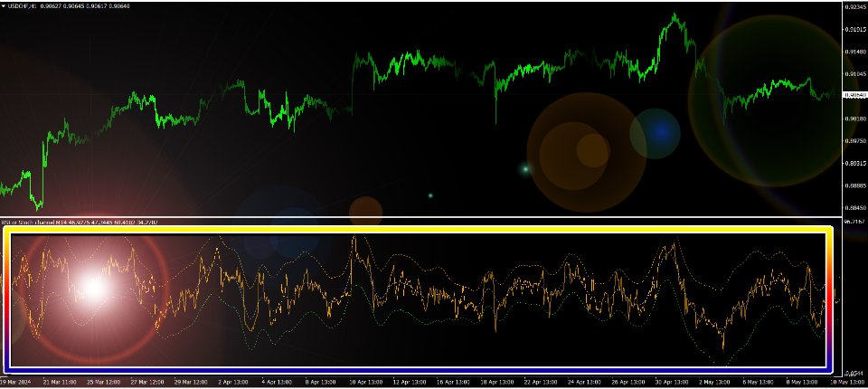Click the 8 May 13:00 time axis label
The height and width of the screenshot is (389, 868).
(800, 383)
